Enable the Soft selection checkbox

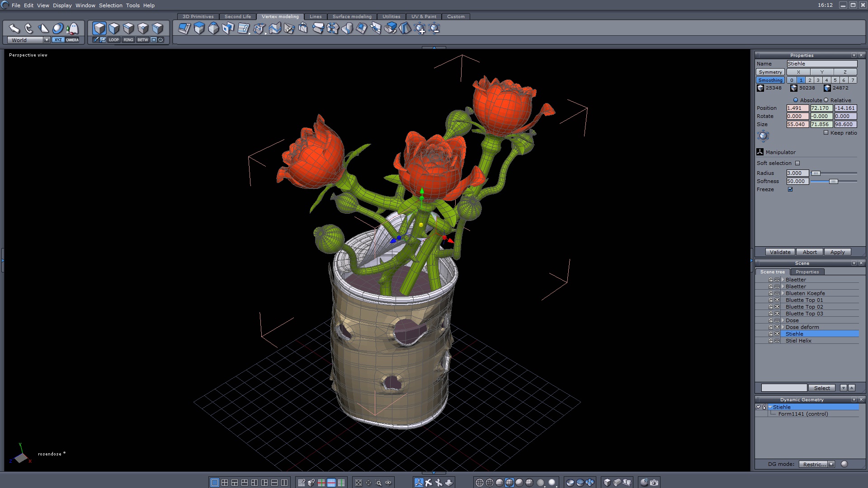[x=797, y=163]
